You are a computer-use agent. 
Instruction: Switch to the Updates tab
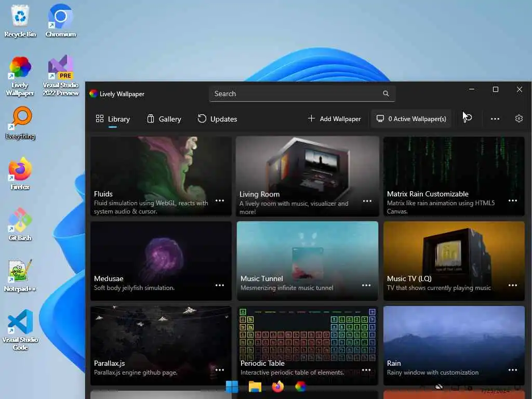click(218, 119)
